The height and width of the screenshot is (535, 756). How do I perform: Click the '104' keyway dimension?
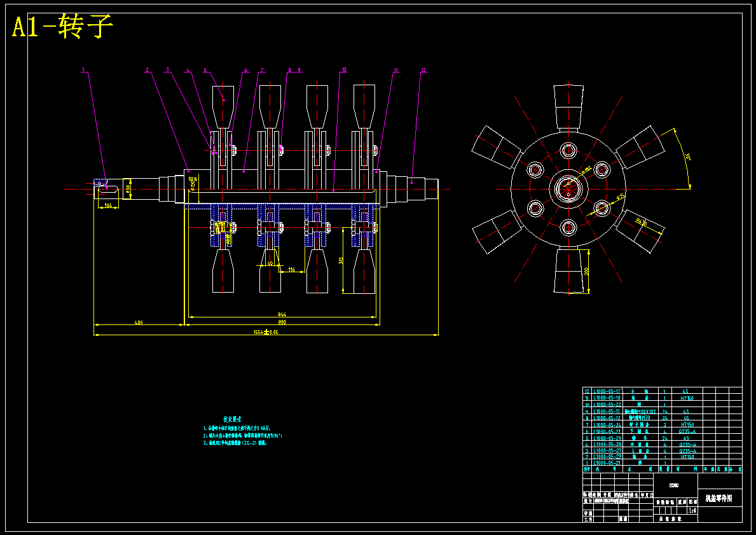[x=108, y=206]
